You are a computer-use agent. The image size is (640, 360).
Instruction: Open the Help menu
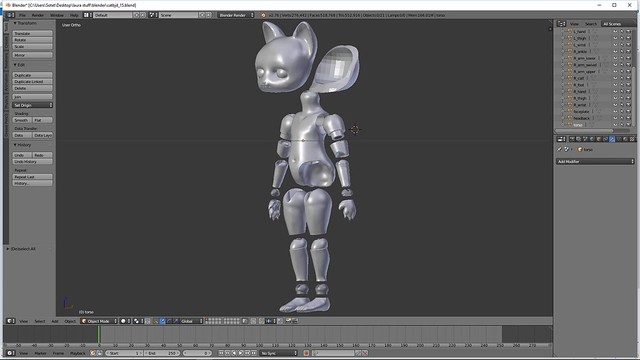pyautogui.click(x=74, y=15)
